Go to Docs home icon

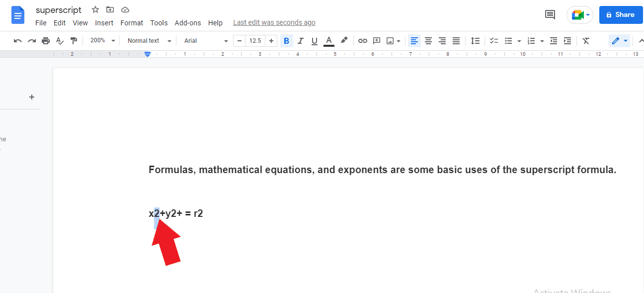[x=18, y=15]
